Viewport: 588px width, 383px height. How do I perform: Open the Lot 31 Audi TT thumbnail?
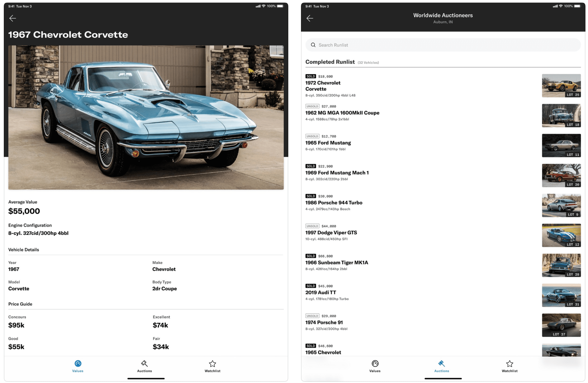point(561,295)
